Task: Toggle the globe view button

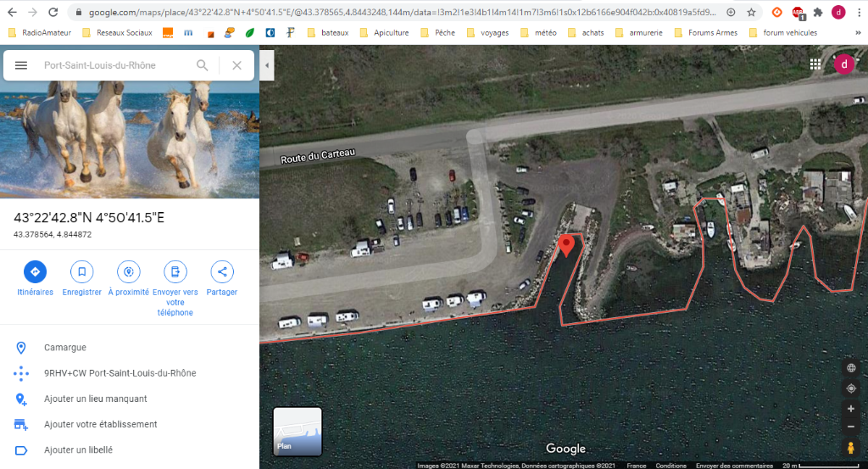Action: tap(851, 368)
